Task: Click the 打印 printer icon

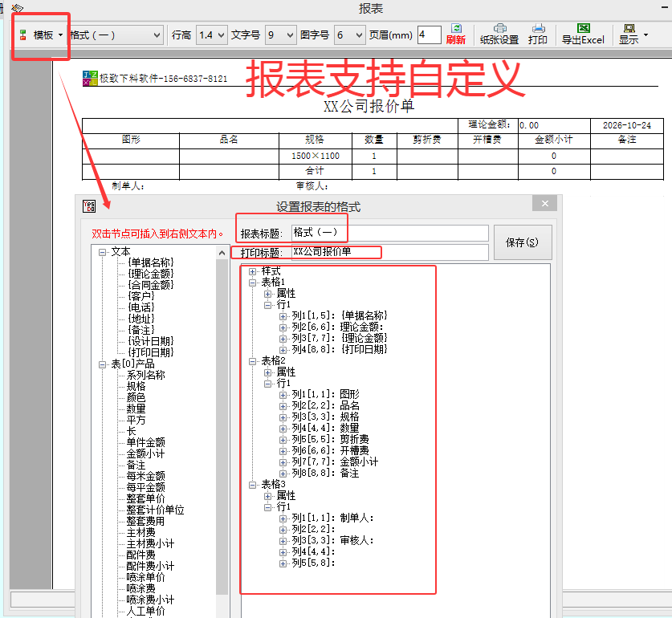Action: click(538, 29)
